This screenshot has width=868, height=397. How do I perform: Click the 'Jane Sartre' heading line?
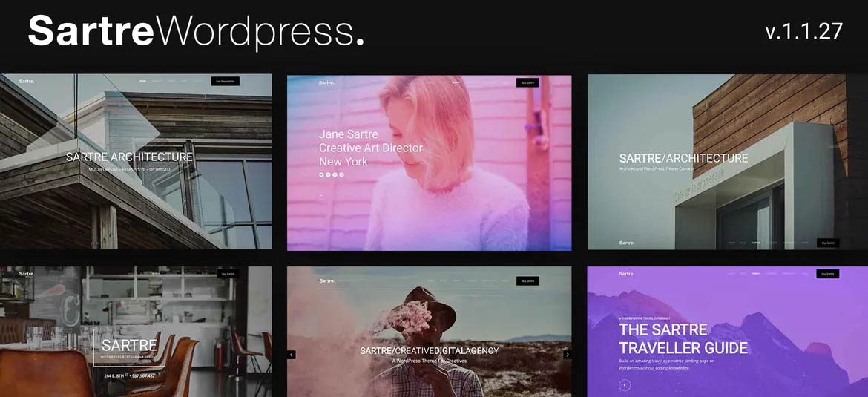coord(349,134)
